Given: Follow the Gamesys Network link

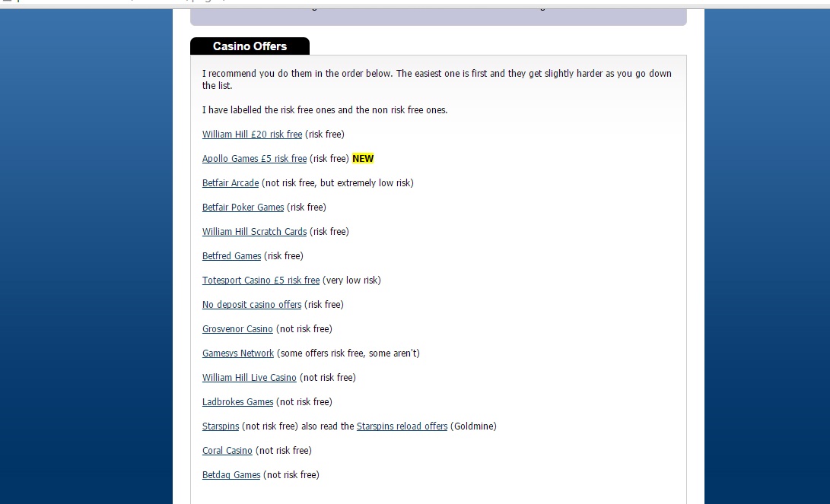Looking at the screenshot, I should [x=238, y=353].
